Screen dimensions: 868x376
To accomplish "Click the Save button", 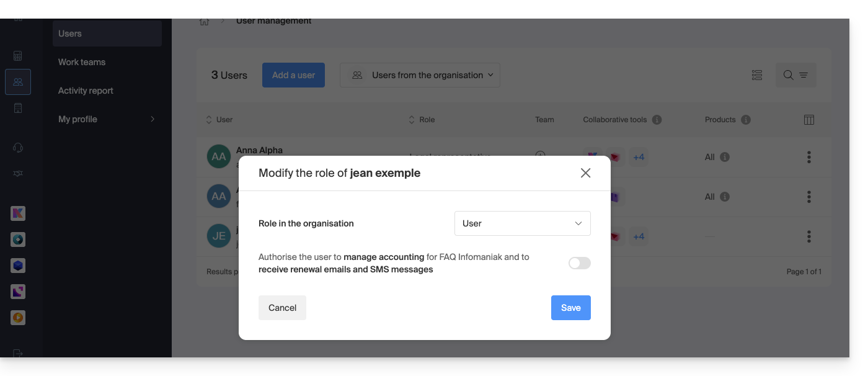I will coord(570,308).
